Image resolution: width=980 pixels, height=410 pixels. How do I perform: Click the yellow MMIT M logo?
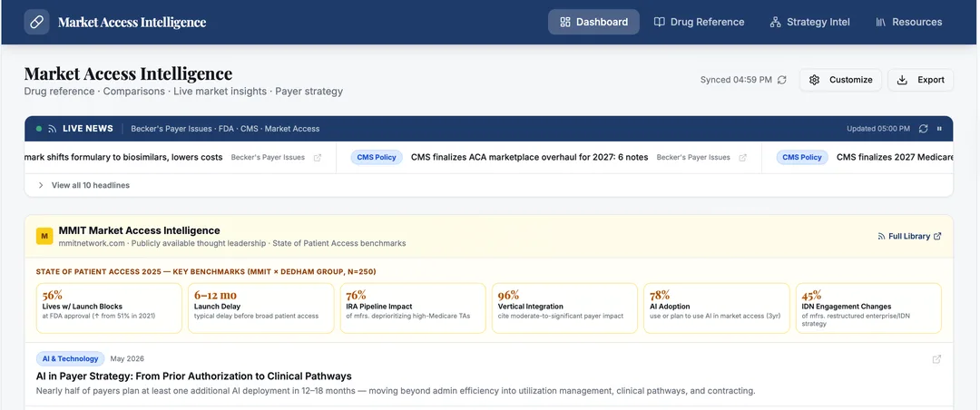[x=44, y=236]
